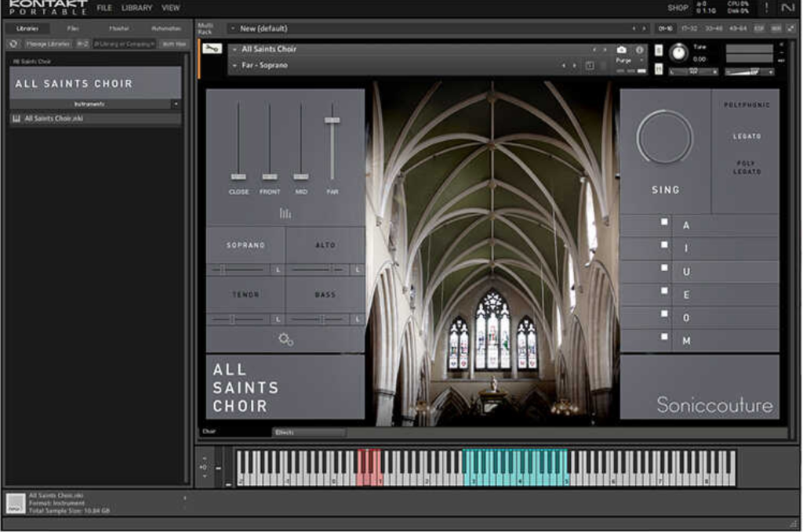Click the exclamation warning icon in header
This screenshot has height=532, width=803.
(x=767, y=7)
